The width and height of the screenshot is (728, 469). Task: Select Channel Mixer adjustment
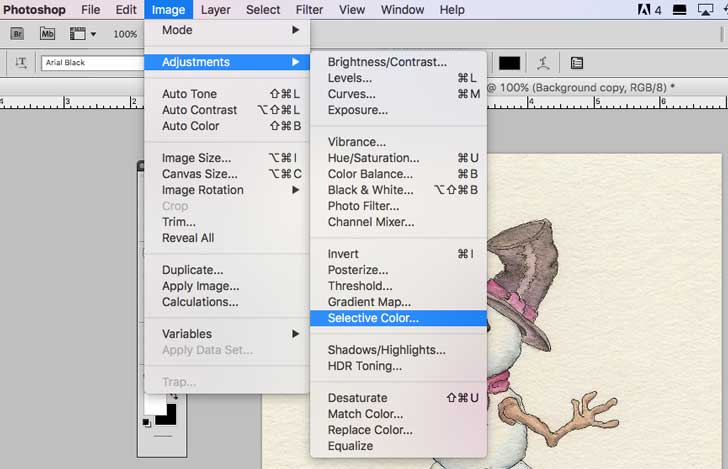click(398, 222)
